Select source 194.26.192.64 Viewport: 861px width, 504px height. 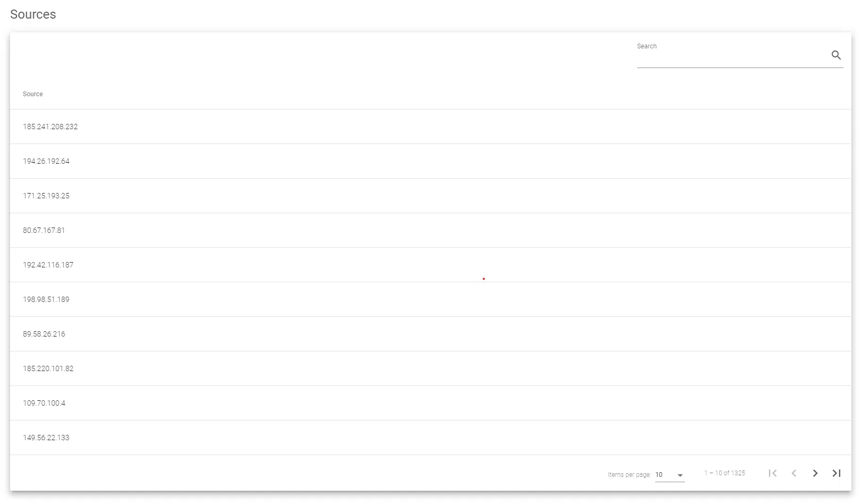[x=46, y=161]
